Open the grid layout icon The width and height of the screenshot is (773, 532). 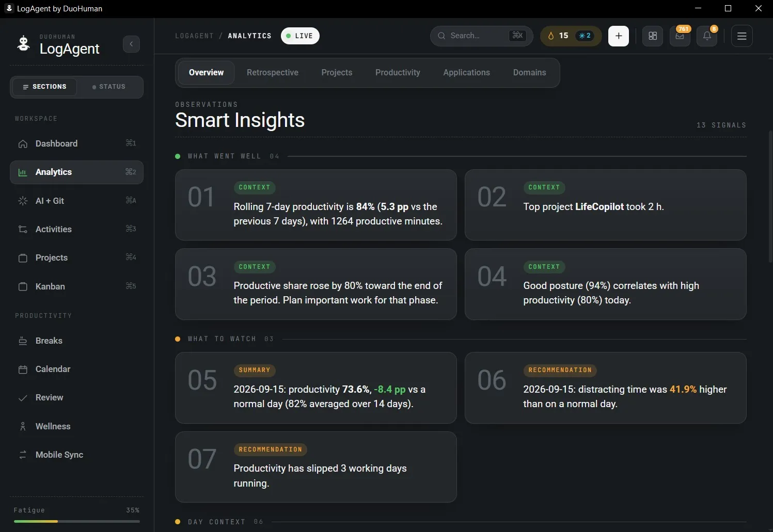pos(653,36)
